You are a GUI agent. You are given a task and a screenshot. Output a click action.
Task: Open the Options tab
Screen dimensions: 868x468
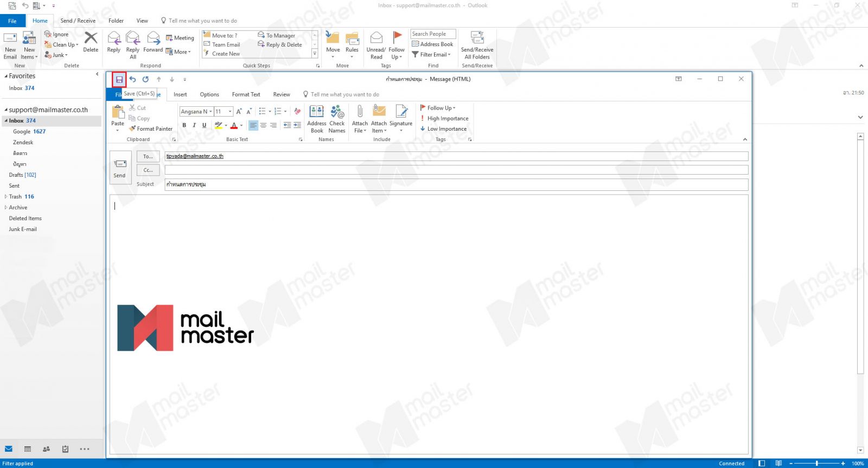click(209, 94)
